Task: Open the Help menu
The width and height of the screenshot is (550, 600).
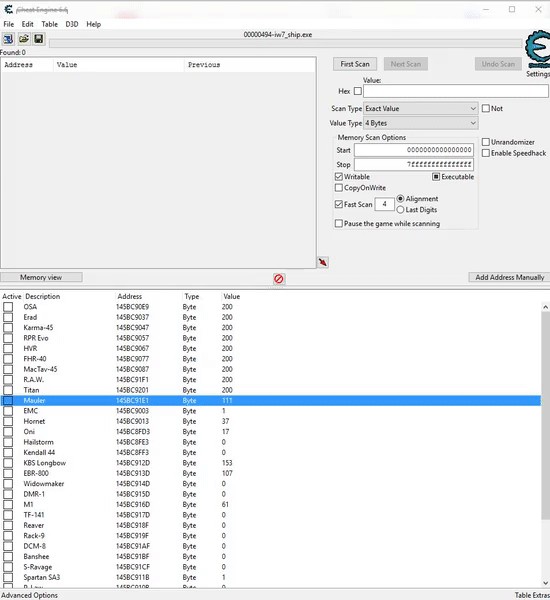Action: (x=93, y=24)
